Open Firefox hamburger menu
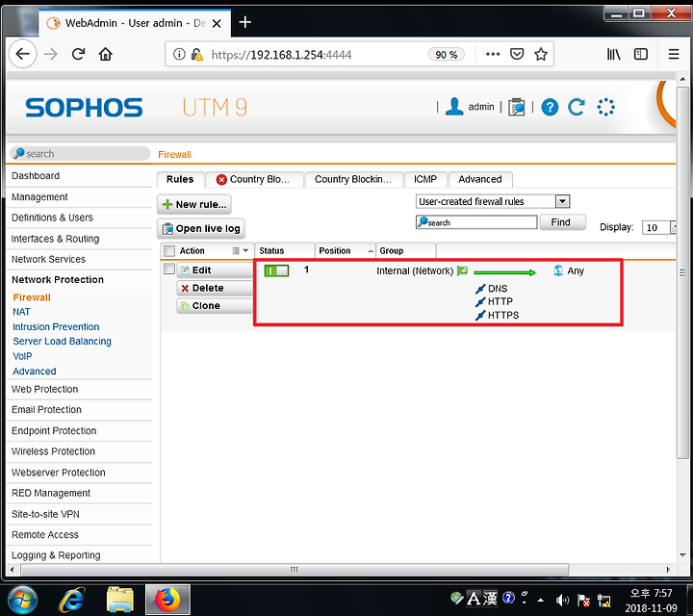 (673, 54)
